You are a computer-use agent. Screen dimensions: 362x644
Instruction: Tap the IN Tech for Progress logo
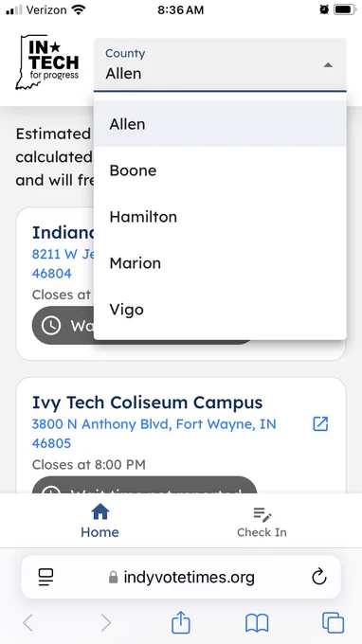[x=46, y=62]
